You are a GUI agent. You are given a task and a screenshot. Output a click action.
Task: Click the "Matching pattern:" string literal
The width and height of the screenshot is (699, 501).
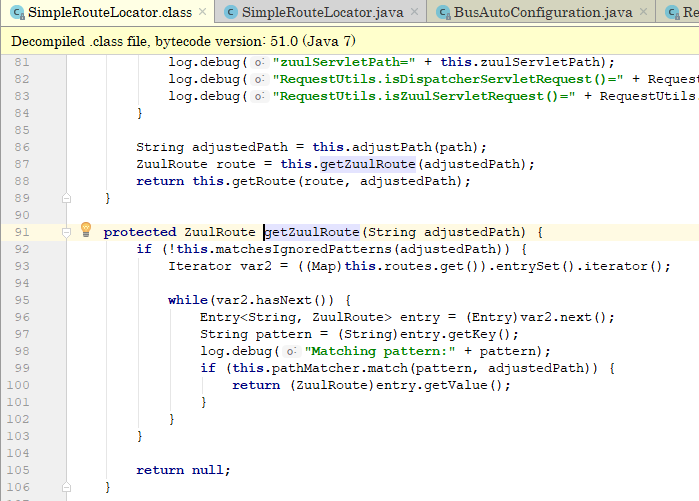click(380, 351)
